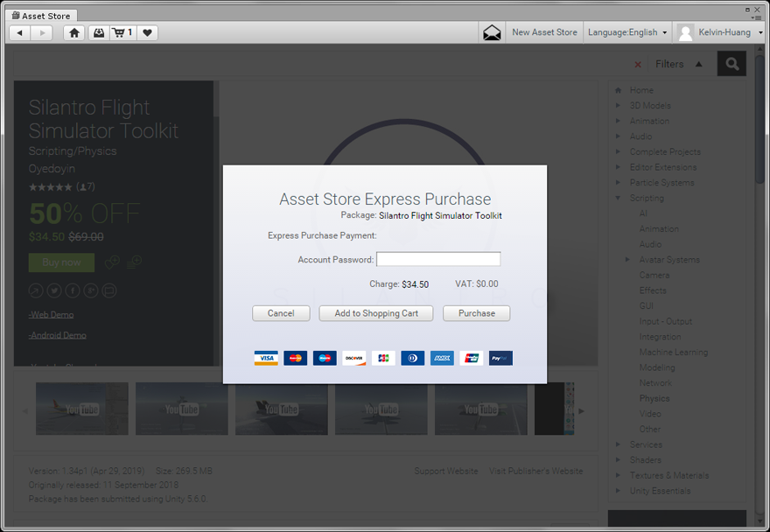Screen dimensions: 770x532
Task: Go forward with the right arrow button
Action: (42, 33)
